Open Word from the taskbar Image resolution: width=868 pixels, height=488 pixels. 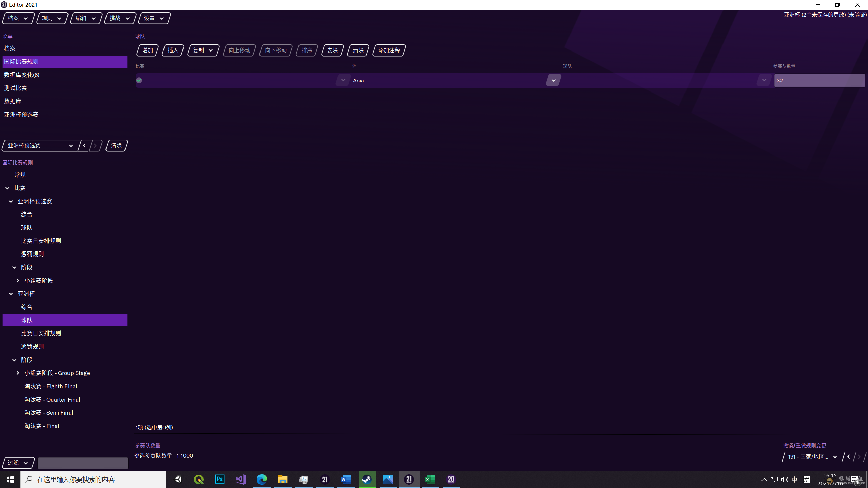345,479
